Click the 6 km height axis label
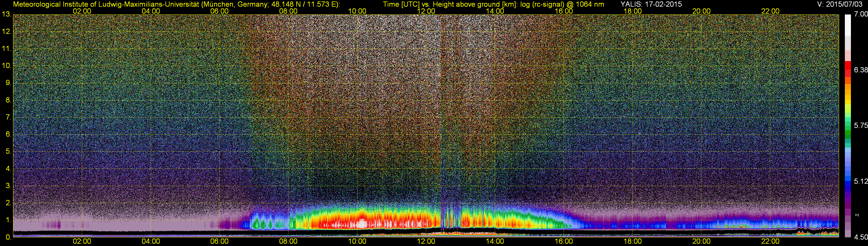868x246 pixels. tap(8, 135)
